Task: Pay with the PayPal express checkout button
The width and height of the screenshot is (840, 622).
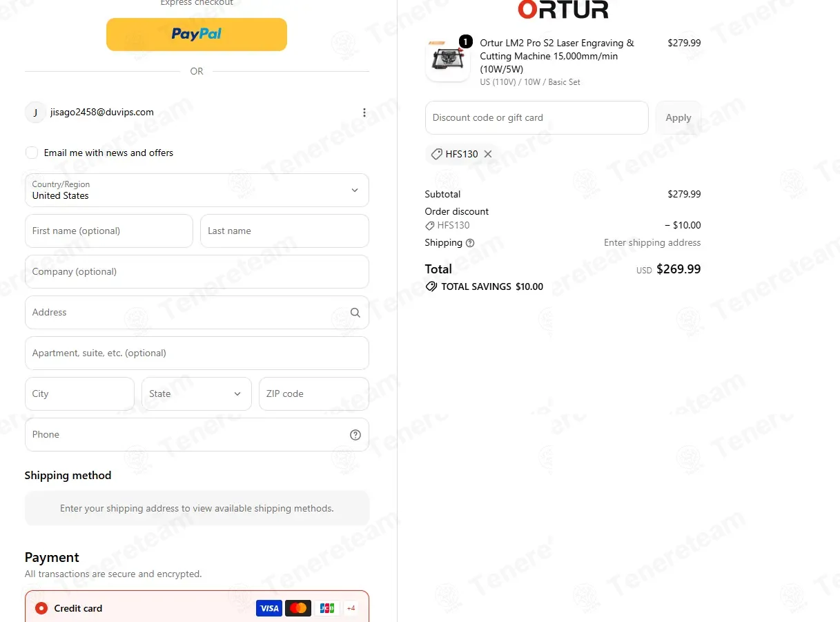Action: tap(197, 35)
